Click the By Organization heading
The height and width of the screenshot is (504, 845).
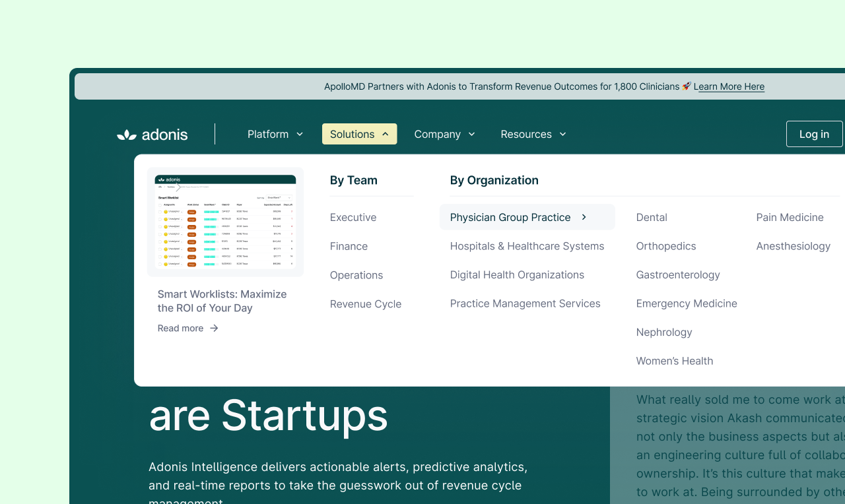pyautogui.click(x=494, y=180)
